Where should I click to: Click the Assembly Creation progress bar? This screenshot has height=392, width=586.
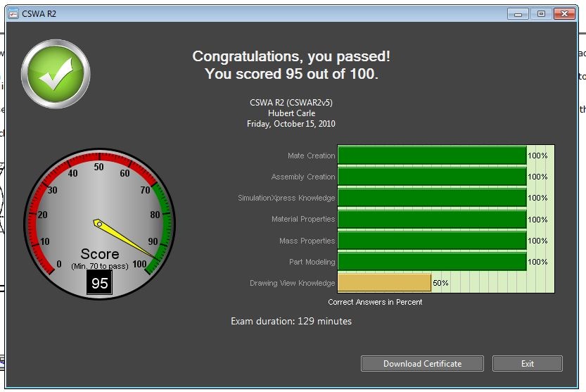coord(433,177)
